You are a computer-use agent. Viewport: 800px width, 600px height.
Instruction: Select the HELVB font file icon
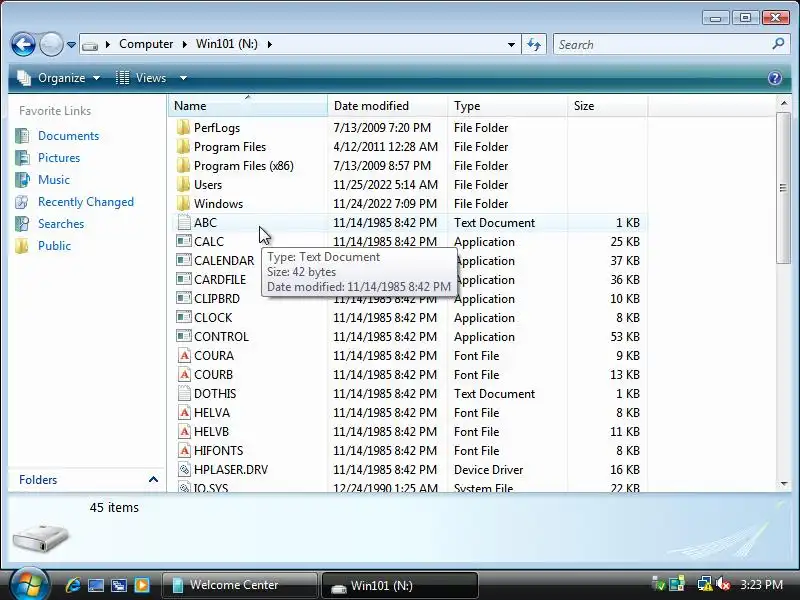pos(184,432)
